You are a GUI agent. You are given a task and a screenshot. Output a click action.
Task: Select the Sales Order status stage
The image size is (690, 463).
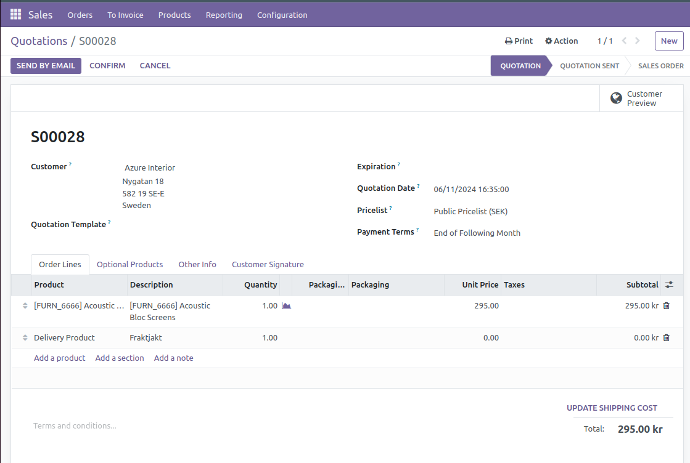[x=661, y=66]
